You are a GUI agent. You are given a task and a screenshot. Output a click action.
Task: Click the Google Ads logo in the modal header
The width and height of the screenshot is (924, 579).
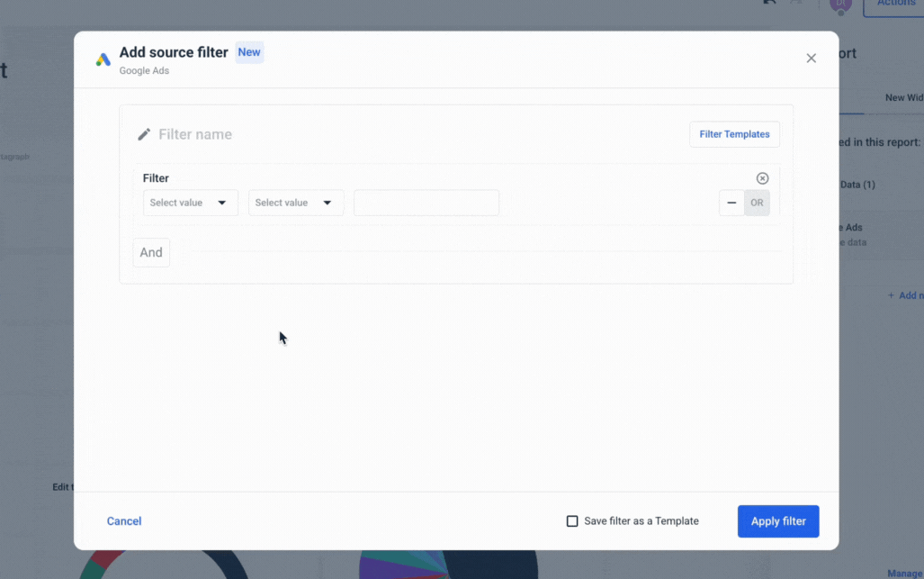pos(103,59)
